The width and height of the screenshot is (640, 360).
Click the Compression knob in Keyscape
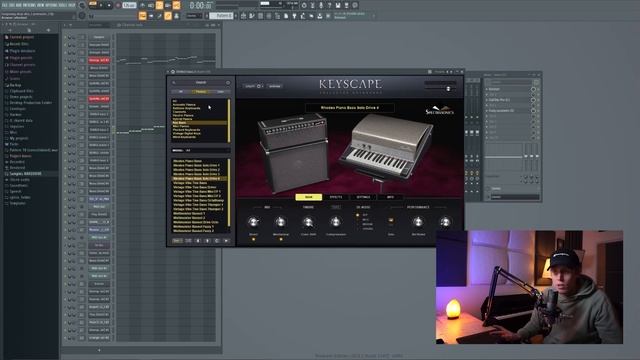336,222
